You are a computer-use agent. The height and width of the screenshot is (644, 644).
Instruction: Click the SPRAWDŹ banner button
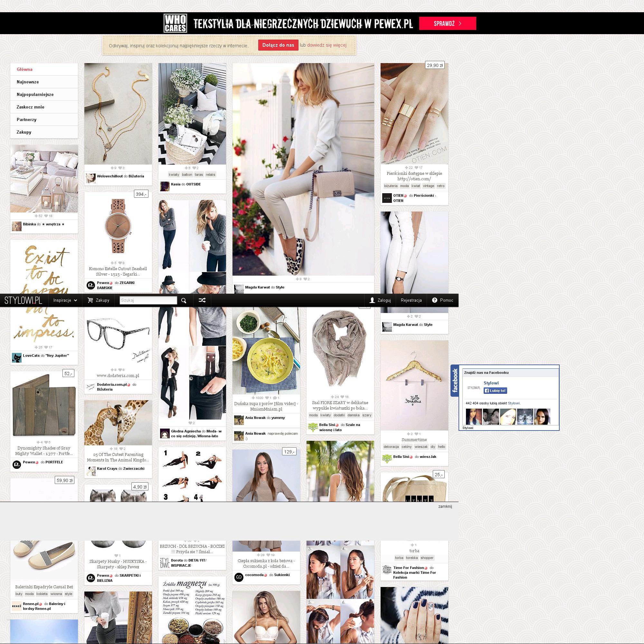coord(447,24)
